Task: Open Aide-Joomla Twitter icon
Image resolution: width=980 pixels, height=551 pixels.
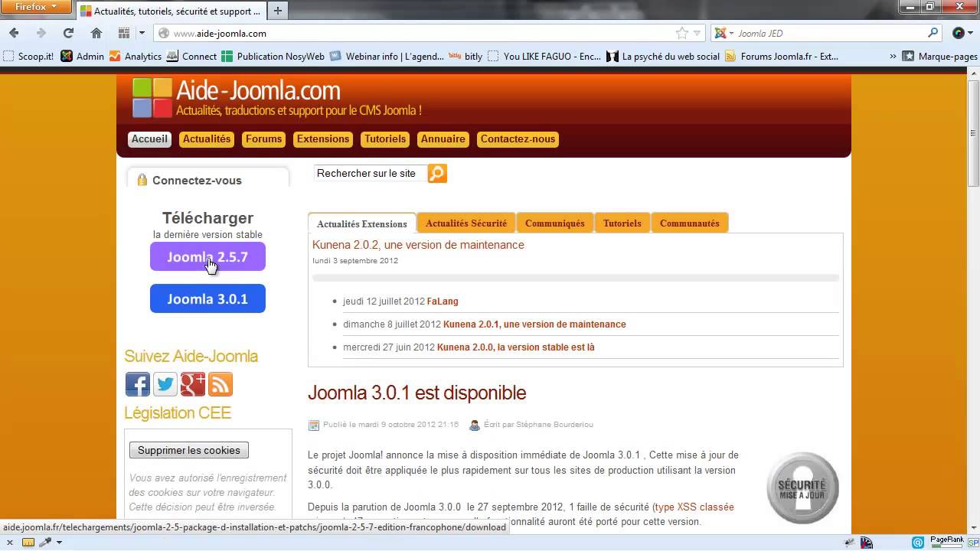Action: (x=165, y=384)
